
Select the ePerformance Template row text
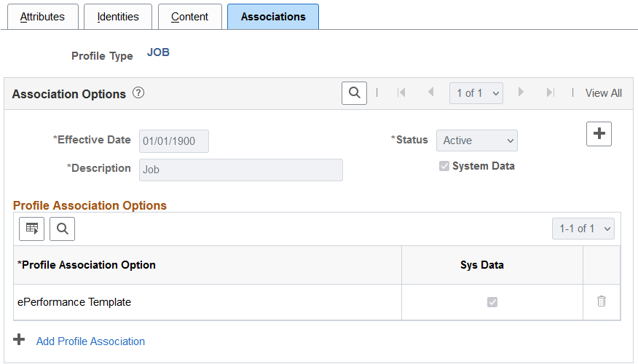click(74, 302)
